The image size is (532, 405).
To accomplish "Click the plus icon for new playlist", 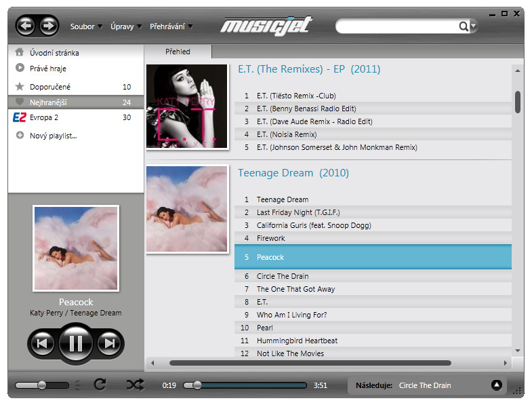I will 20,135.
